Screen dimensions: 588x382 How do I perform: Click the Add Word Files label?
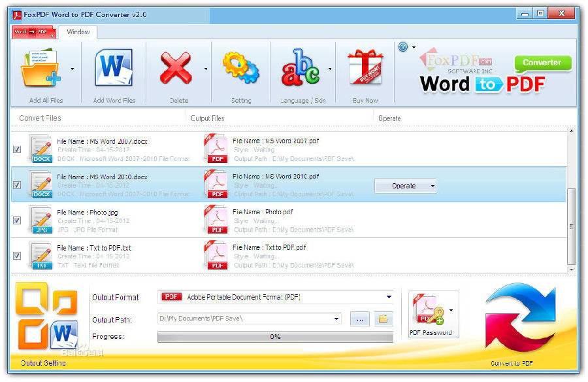[x=114, y=100]
